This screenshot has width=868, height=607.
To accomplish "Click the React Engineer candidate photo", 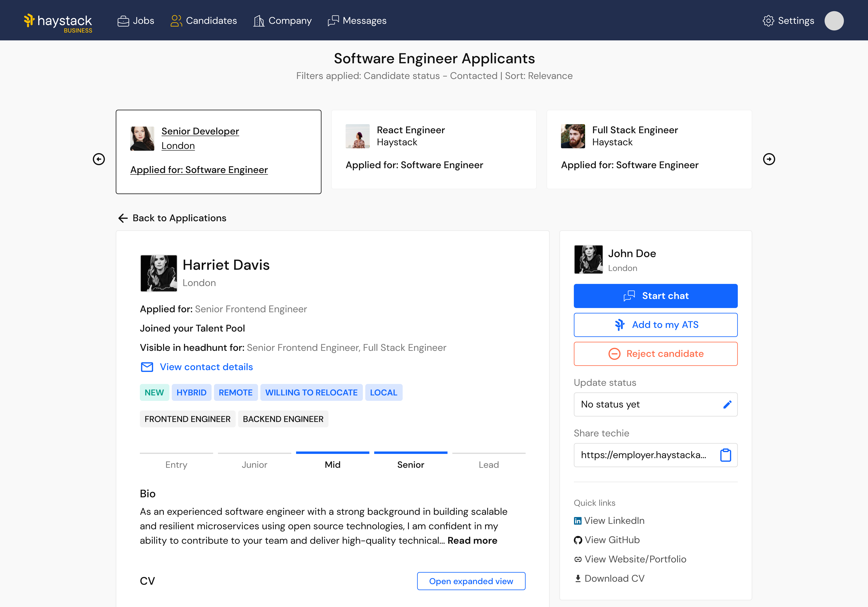I will pos(357,136).
